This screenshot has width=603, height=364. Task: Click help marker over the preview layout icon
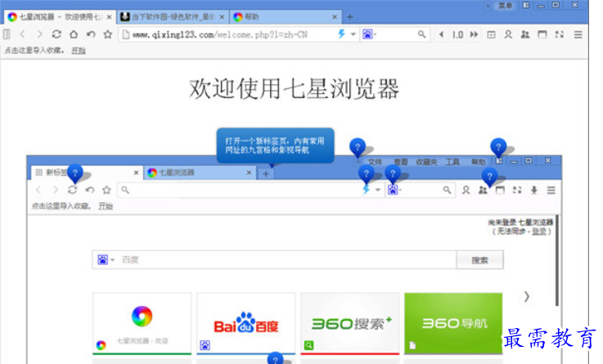(498, 146)
